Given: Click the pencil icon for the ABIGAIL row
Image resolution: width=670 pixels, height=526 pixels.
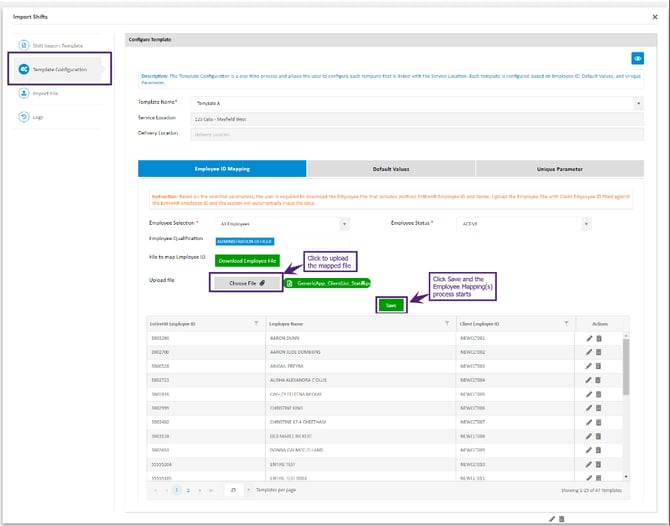Looking at the screenshot, I should [589, 366].
